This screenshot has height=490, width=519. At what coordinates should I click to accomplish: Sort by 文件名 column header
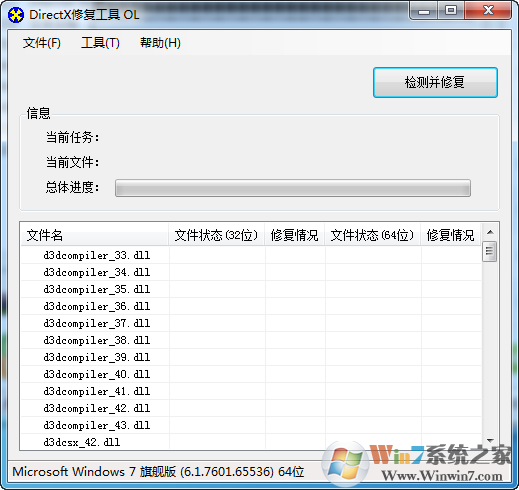[x=94, y=235]
